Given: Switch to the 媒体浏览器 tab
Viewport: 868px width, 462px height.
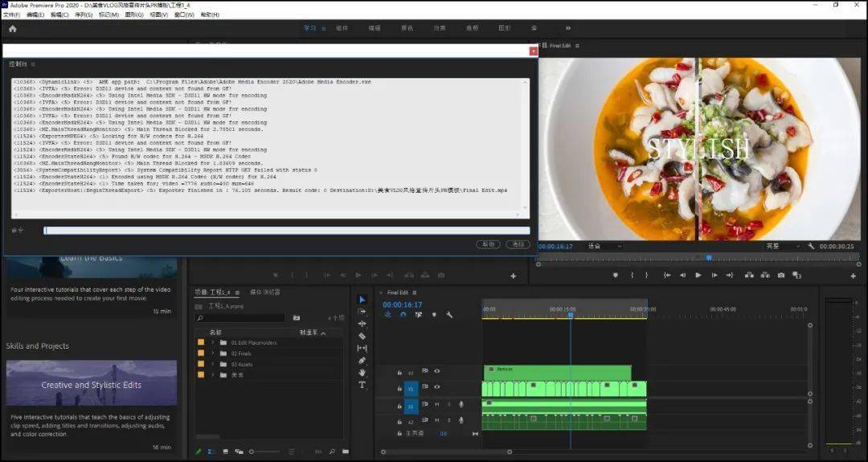Looking at the screenshot, I should tap(265, 292).
